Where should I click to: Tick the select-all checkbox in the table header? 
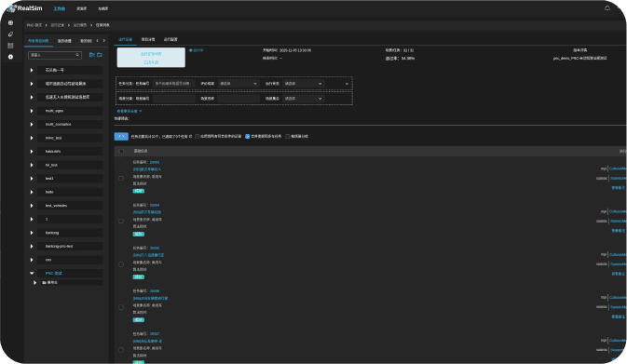(121, 151)
